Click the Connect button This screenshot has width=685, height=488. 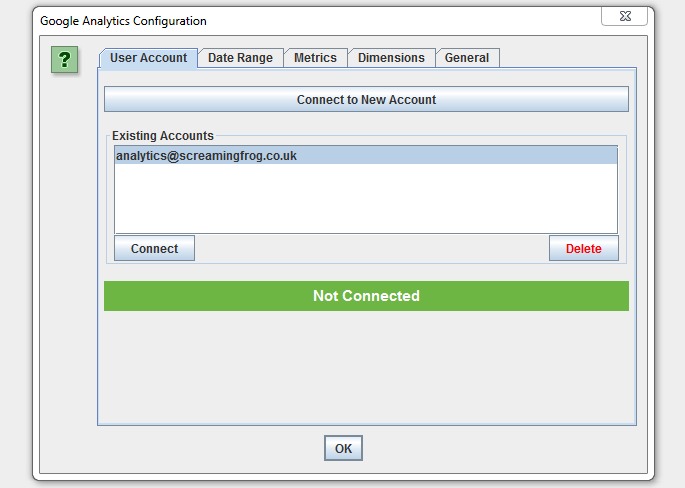pyautogui.click(x=154, y=248)
